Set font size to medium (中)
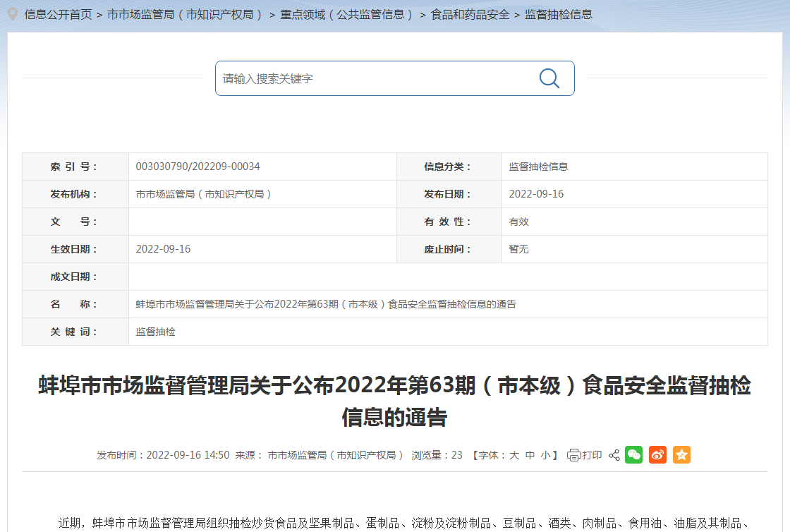 click(530, 455)
